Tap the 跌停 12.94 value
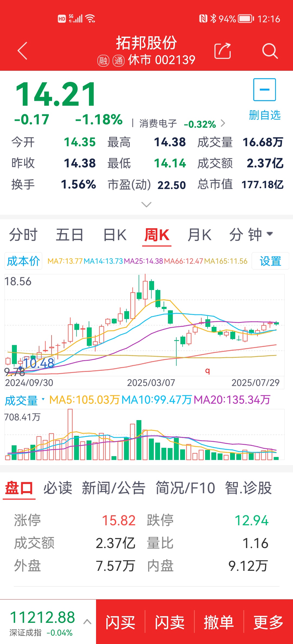Screen dimensions: 293x644 pos(251,520)
